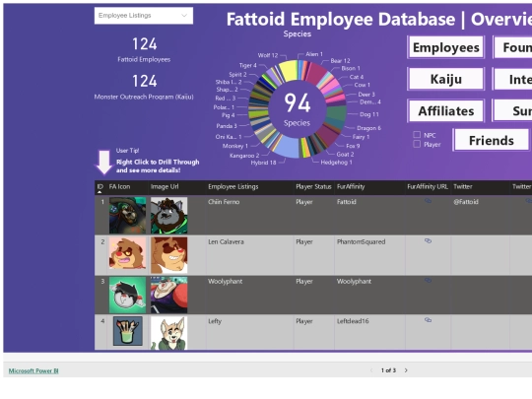
Task: Select the light blue Hybrid donut slice
Action: pyautogui.click(x=287, y=147)
